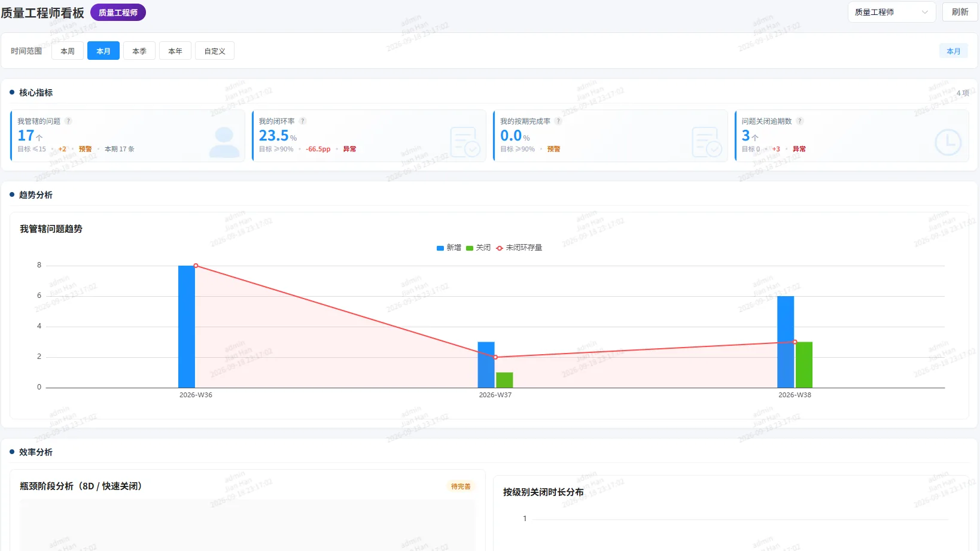Click help icon next to 问题关闭逾期数
Viewport: 980px width, 551px height.
(800, 121)
